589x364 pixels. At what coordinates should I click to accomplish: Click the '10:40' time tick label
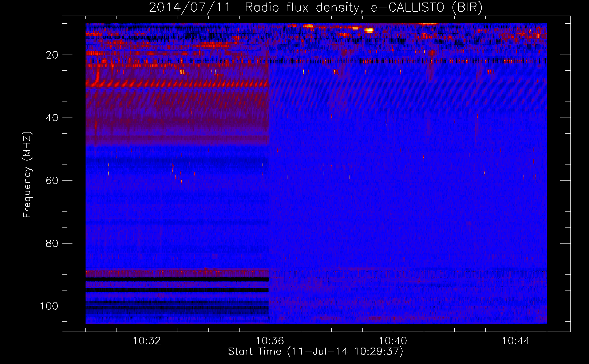click(393, 341)
